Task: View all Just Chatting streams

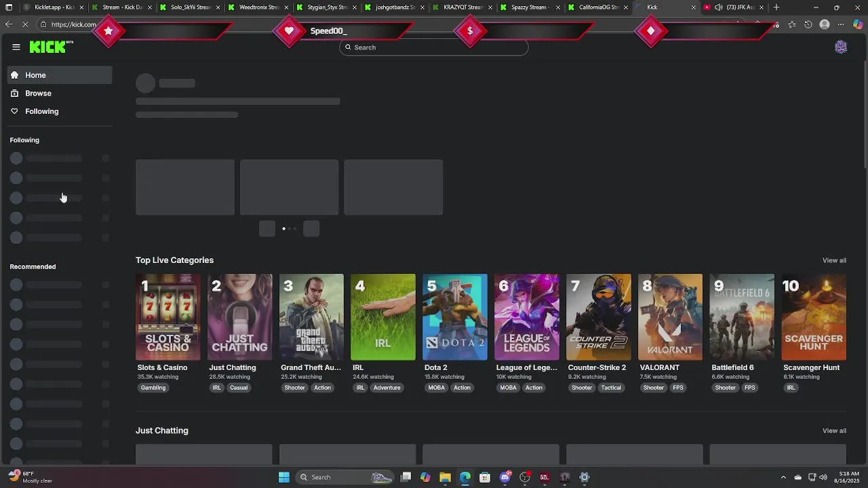Action: (x=834, y=431)
